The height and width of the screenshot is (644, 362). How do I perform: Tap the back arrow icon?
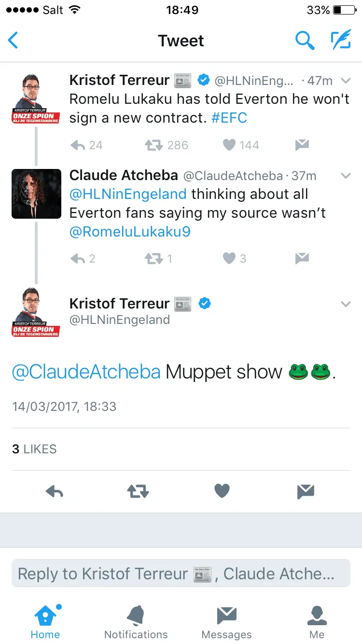14,41
